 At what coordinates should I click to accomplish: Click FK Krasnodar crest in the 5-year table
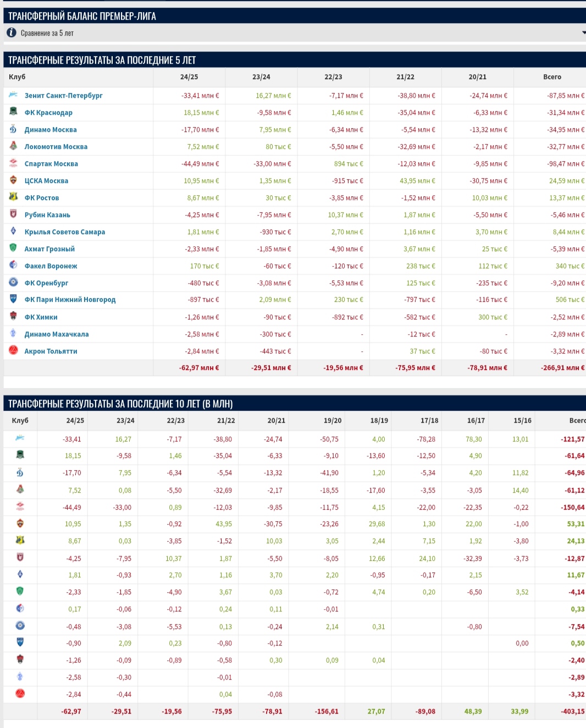tap(13, 112)
